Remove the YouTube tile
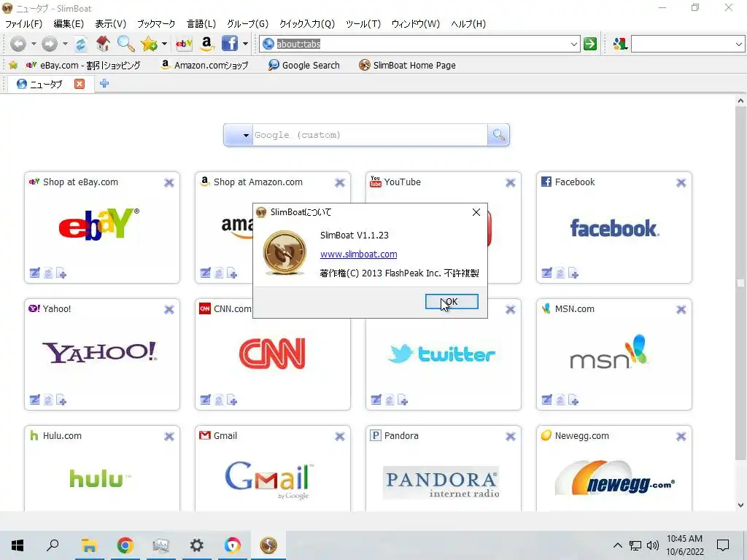This screenshot has height=560, width=747. pyautogui.click(x=510, y=183)
